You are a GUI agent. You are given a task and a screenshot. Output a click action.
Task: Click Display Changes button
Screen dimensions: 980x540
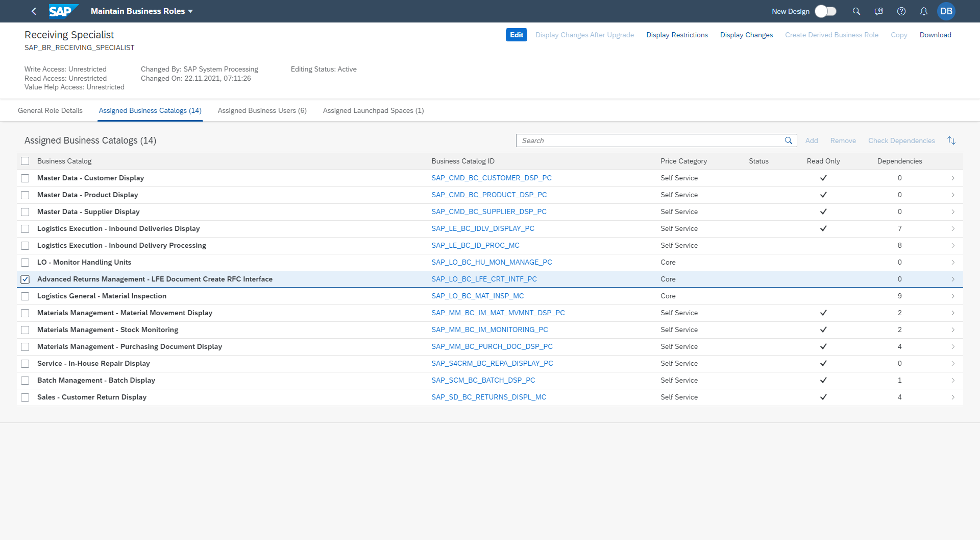point(746,35)
